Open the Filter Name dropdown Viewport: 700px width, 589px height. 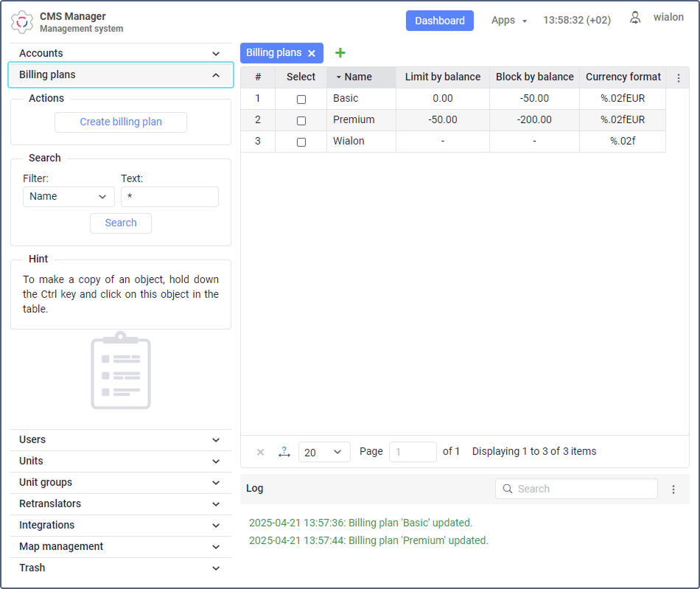(x=69, y=197)
